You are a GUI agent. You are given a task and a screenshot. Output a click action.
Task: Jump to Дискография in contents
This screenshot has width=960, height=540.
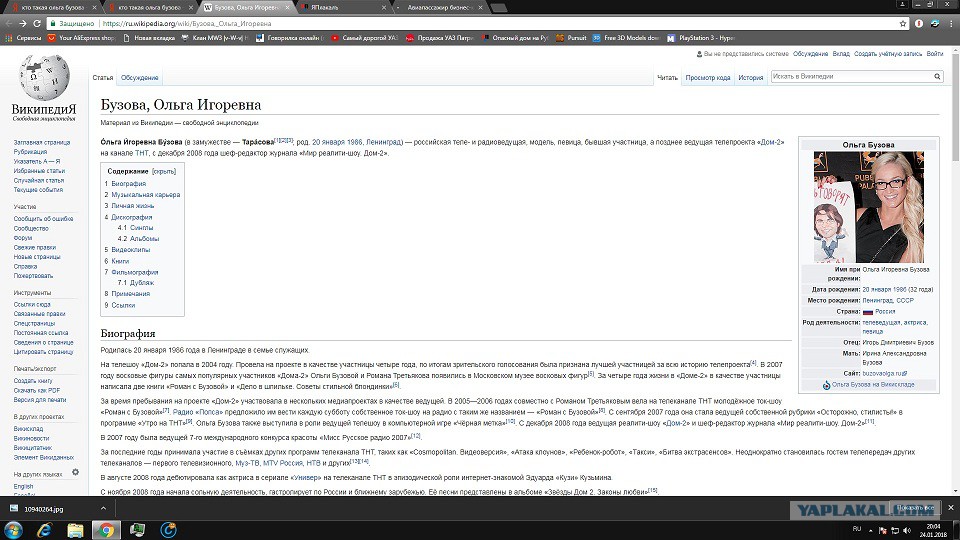coord(132,217)
